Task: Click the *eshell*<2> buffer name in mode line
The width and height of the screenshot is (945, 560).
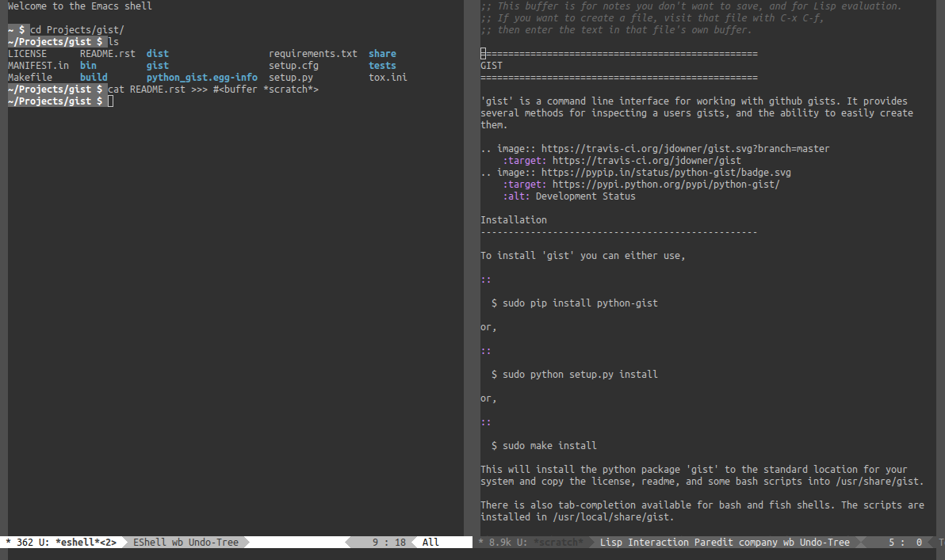Action: point(86,543)
